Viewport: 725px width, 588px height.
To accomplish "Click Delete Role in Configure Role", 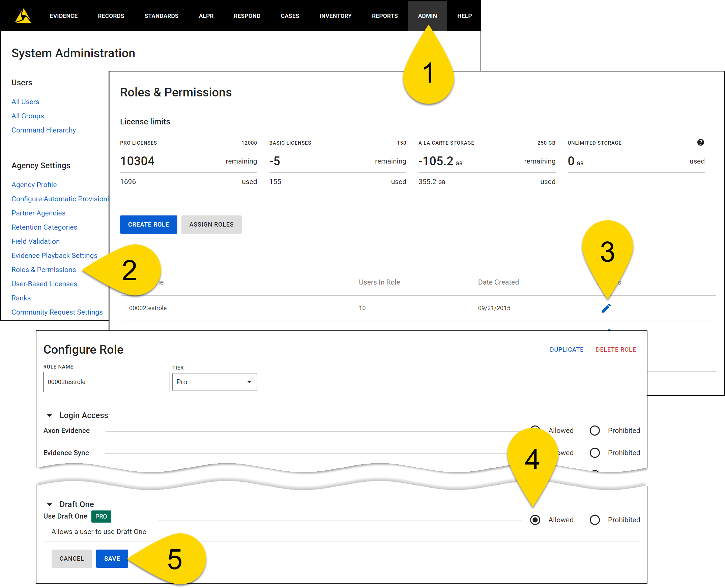I will click(x=616, y=349).
